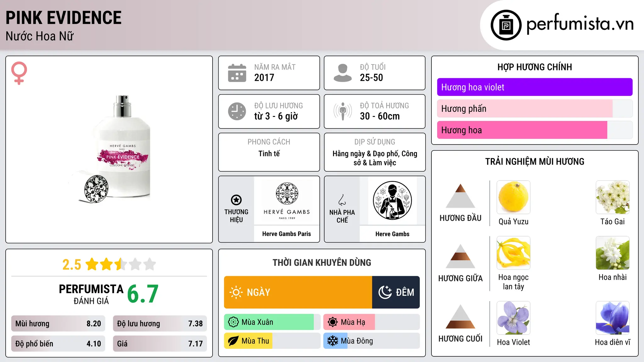Click the pink female gender symbol
Screen dimensions: 644x362
click(x=19, y=73)
